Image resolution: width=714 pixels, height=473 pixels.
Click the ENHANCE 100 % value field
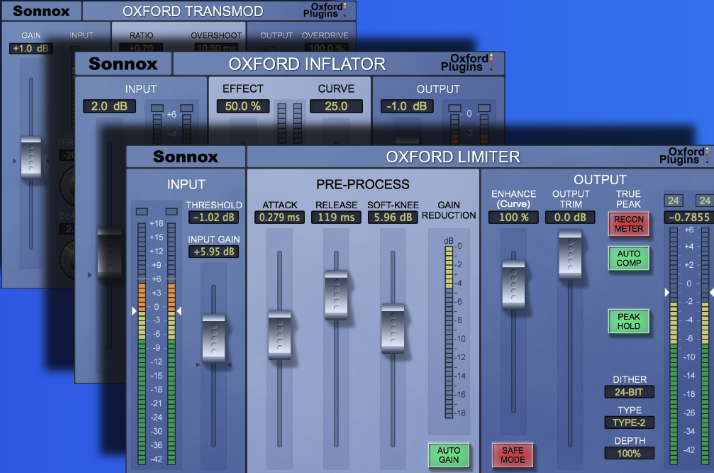click(513, 217)
